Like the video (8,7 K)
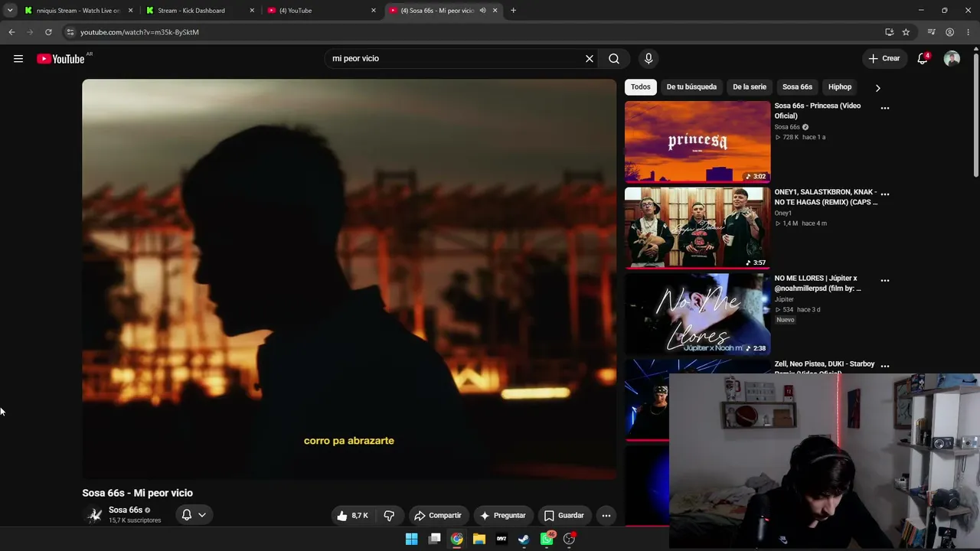 [353, 516]
